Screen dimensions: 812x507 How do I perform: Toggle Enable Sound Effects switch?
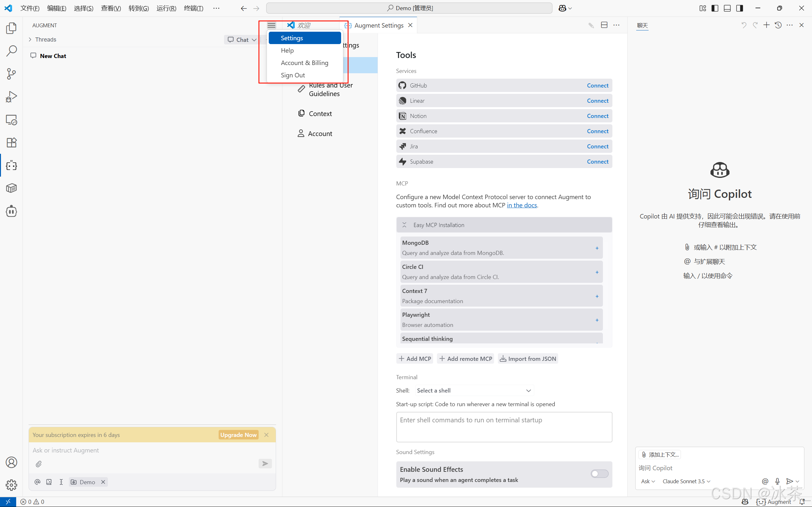pyautogui.click(x=599, y=473)
